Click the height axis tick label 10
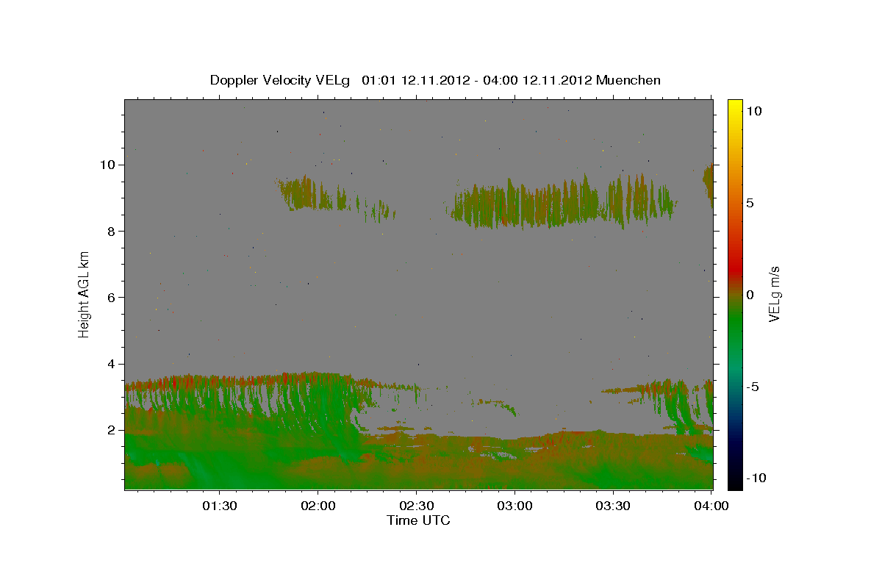The image size is (882, 588). pos(108,165)
